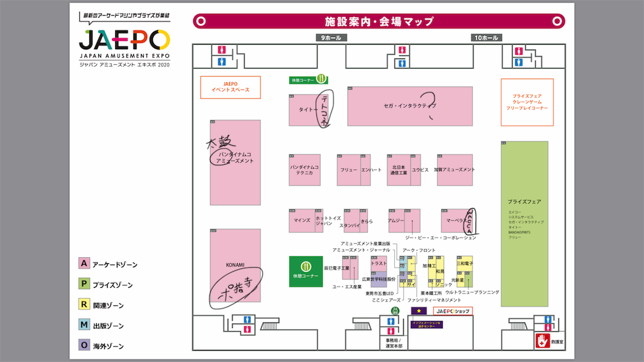Click the yellow R 関連ゾーン legend swatch

pos(84,304)
